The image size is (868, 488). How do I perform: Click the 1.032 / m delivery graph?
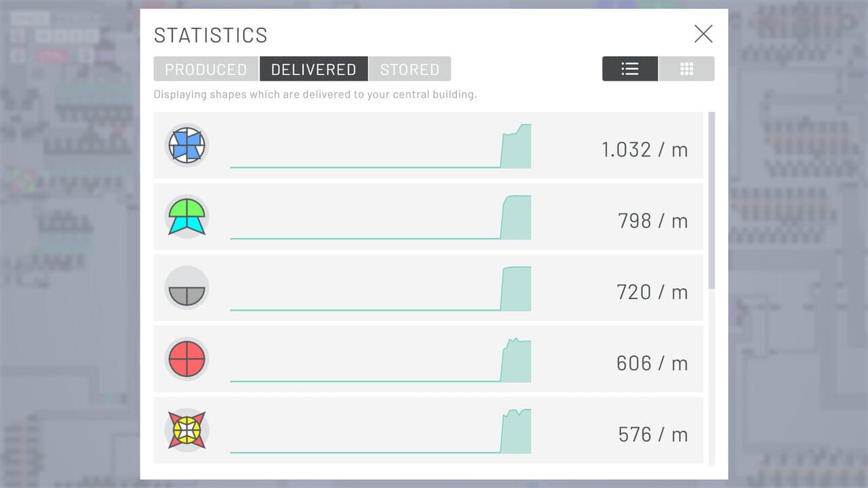[x=380, y=147]
